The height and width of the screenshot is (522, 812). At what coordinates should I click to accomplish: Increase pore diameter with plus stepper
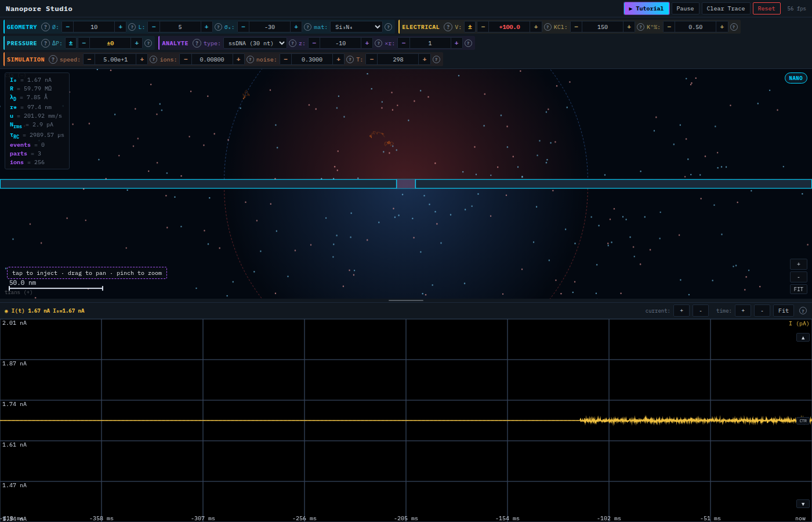coord(120,27)
